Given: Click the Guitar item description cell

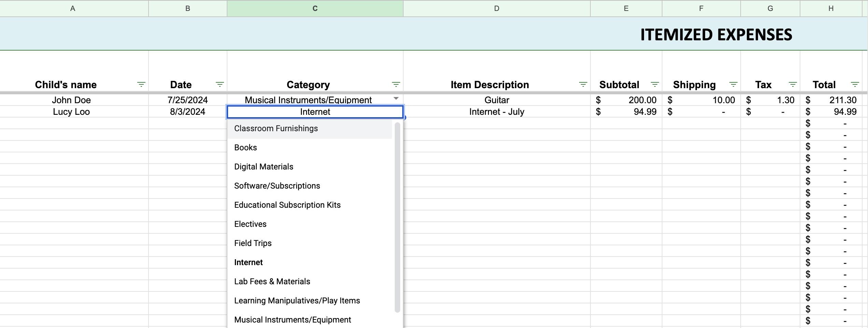Looking at the screenshot, I should tap(496, 100).
